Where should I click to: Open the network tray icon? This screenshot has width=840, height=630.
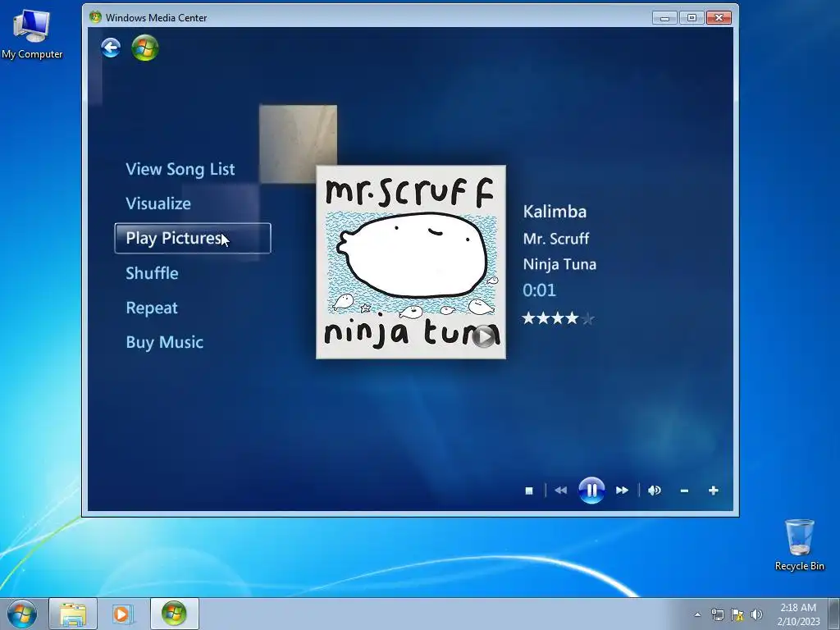[x=717, y=614]
